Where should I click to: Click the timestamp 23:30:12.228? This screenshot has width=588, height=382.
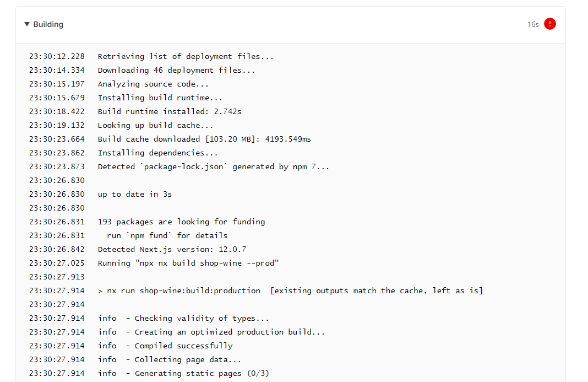tap(57, 56)
